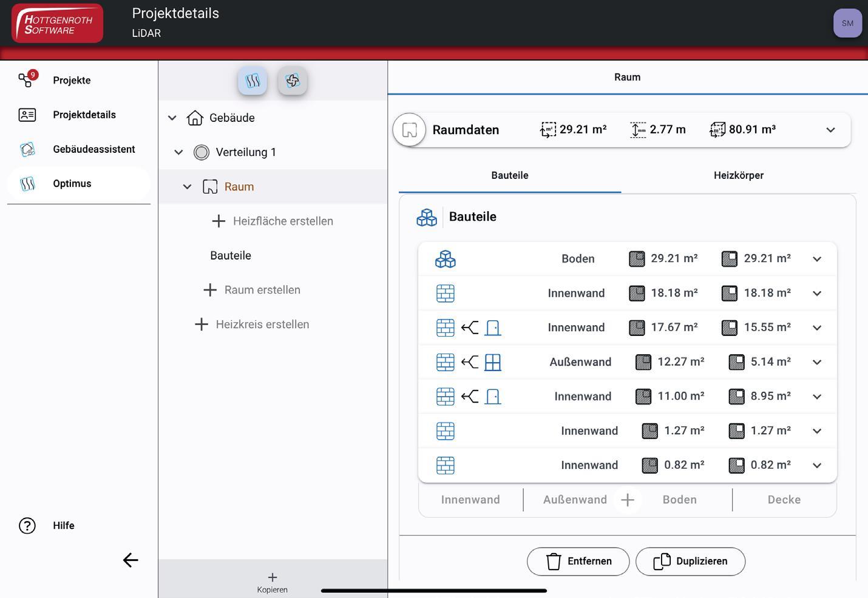Add a Decke component

pos(784,500)
